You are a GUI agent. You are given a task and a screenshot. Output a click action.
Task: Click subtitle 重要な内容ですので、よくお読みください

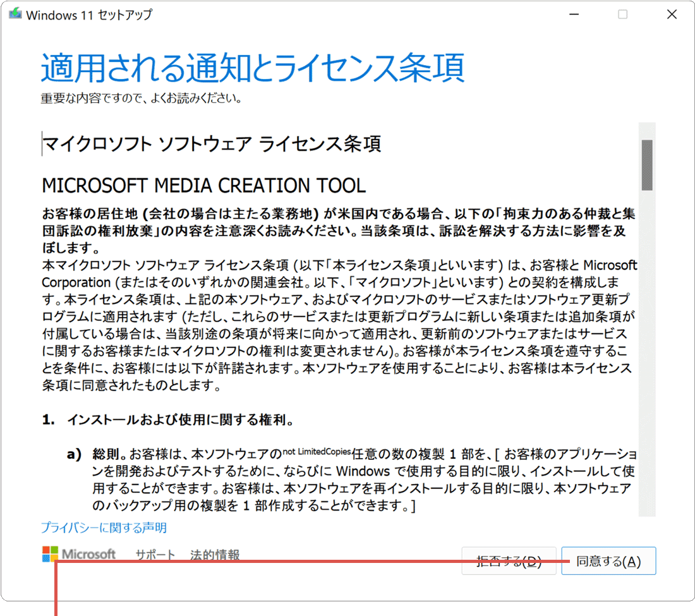pyautogui.click(x=142, y=98)
